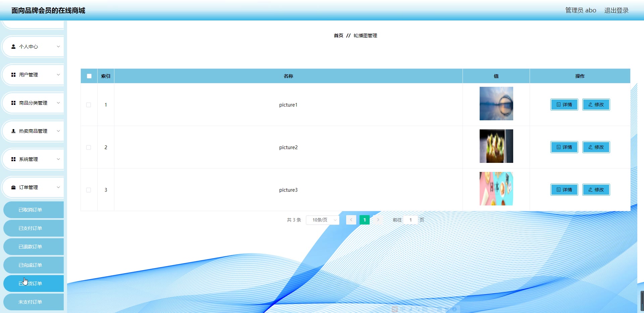Go to next page arrow in pagination
Viewport: 644px width, 313px height.
pyautogui.click(x=378, y=220)
